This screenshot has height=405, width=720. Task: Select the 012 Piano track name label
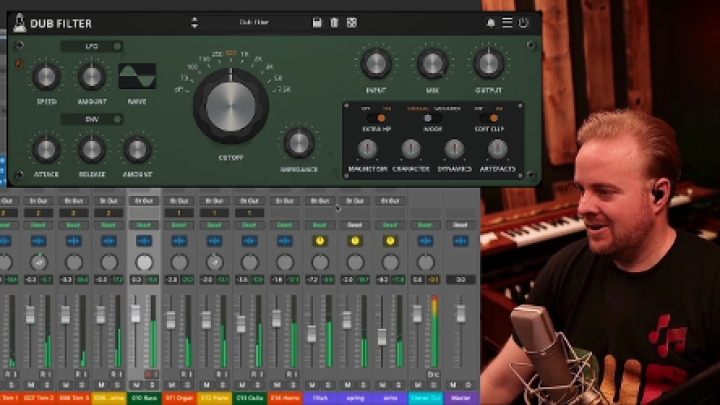tap(214, 398)
